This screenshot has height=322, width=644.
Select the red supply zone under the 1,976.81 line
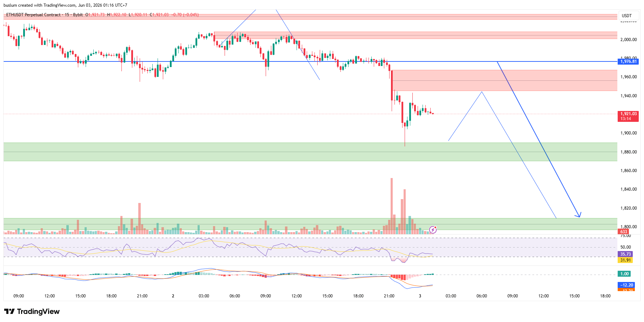click(505, 80)
